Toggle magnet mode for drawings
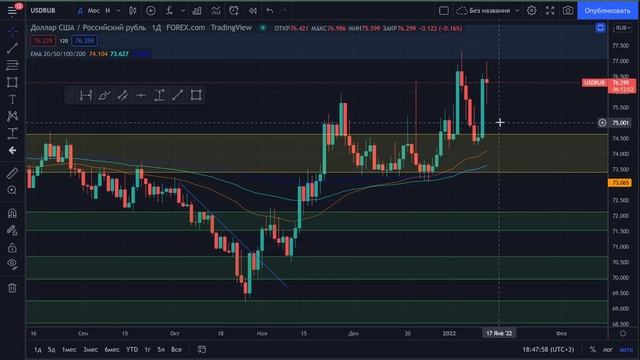Image resolution: width=640 pixels, height=360 pixels. (12, 213)
